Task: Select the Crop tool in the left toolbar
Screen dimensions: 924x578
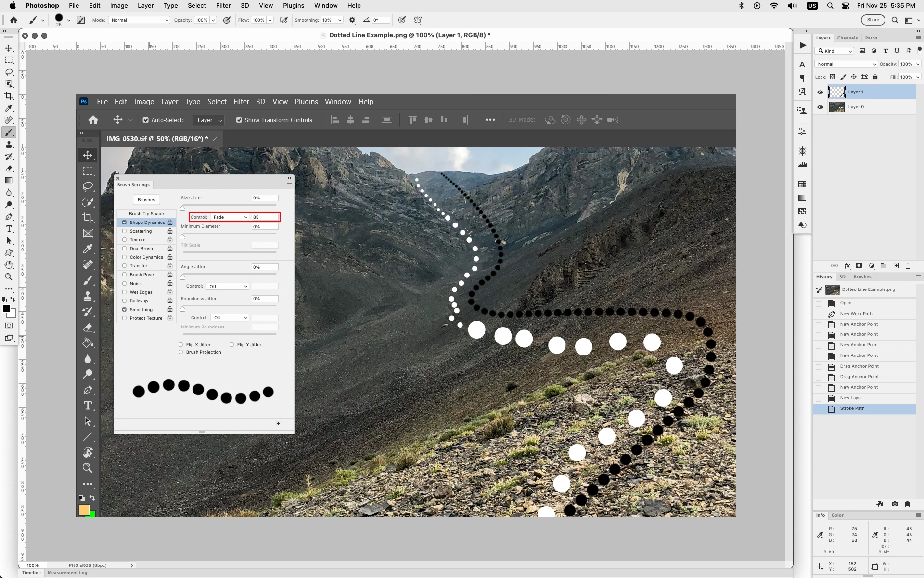Action: tap(9, 96)
